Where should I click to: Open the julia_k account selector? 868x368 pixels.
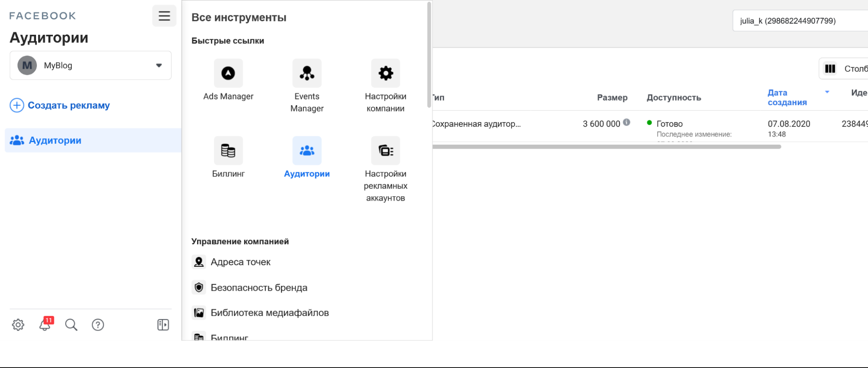(x=800, y=21)
